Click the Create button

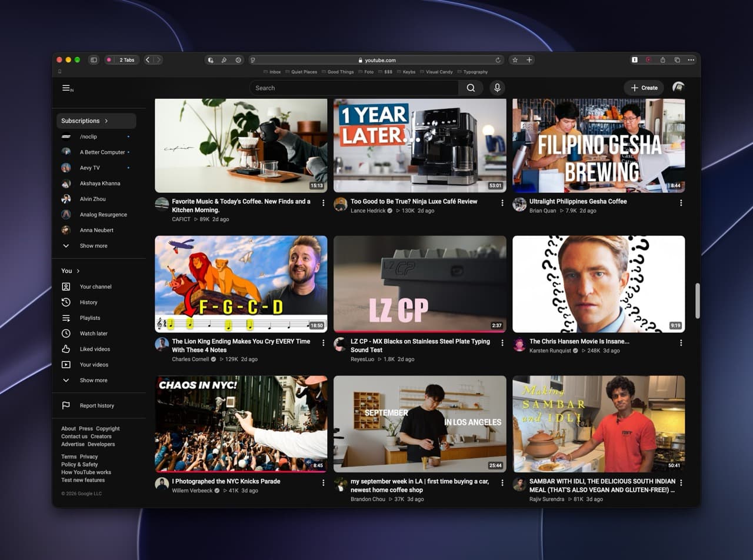click(x=644, y=88)
